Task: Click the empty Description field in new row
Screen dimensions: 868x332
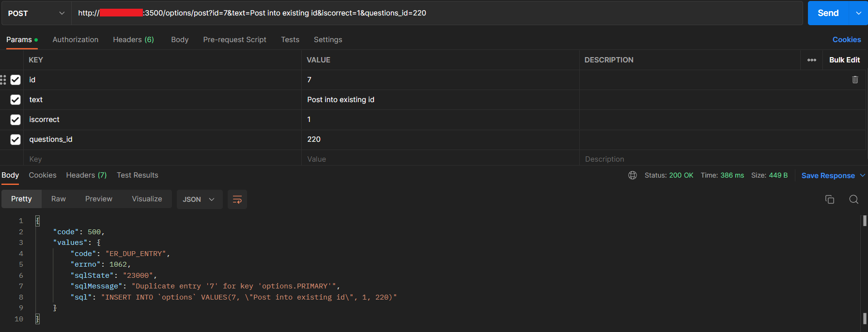Action: pyautogui.click(x=723, y=159)
